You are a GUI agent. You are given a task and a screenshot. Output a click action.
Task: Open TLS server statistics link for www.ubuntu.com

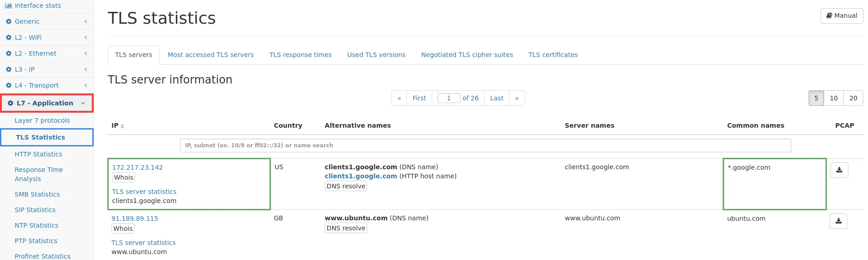pyautogui.click(x=143, y=243)
